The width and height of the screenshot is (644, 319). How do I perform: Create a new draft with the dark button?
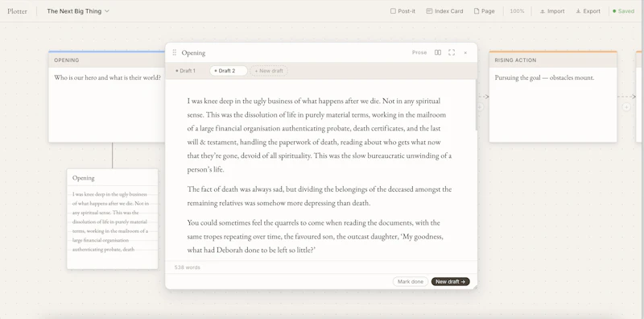[x=450, y=282]
